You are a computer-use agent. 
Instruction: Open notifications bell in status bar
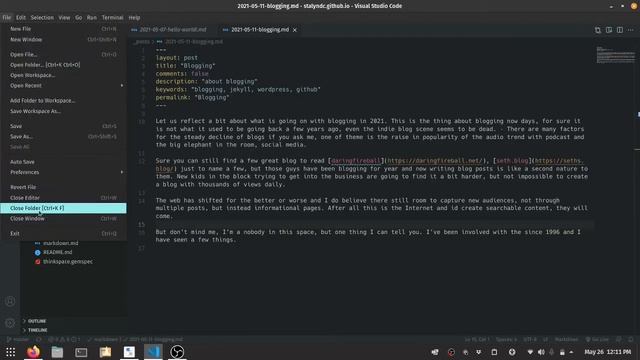[x=631, y=340]
